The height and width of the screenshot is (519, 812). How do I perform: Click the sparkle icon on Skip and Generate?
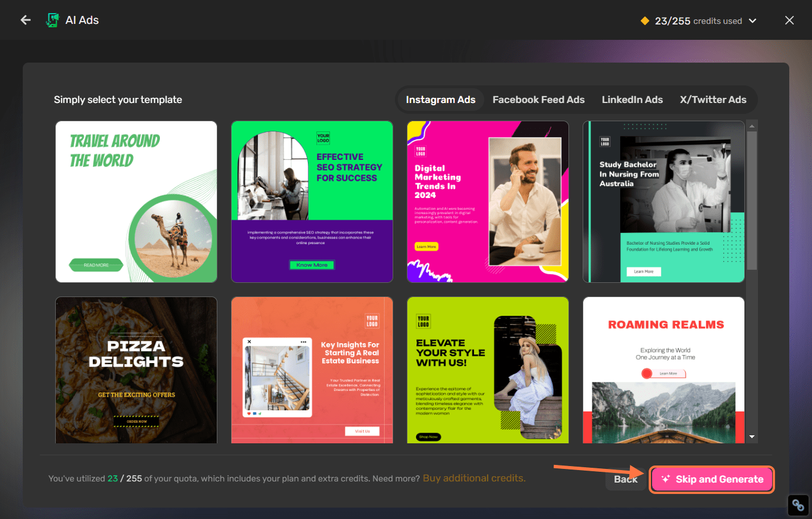coord(667,479)
